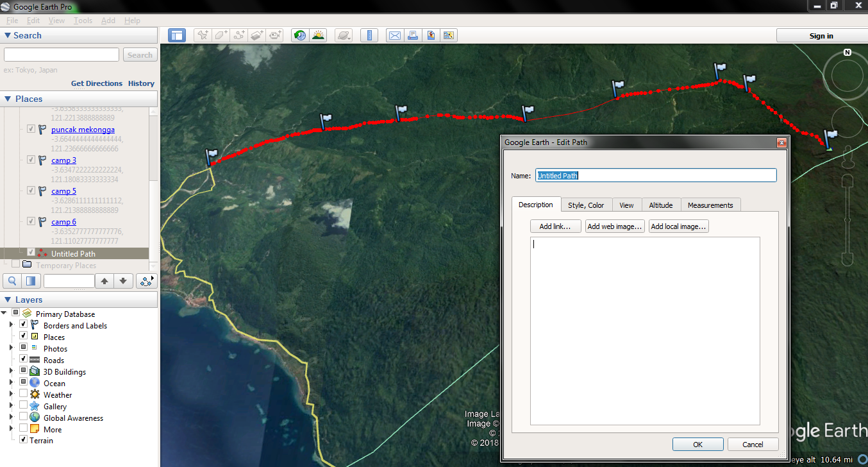Move selected place up arrow button

click(x=104, y=281)
